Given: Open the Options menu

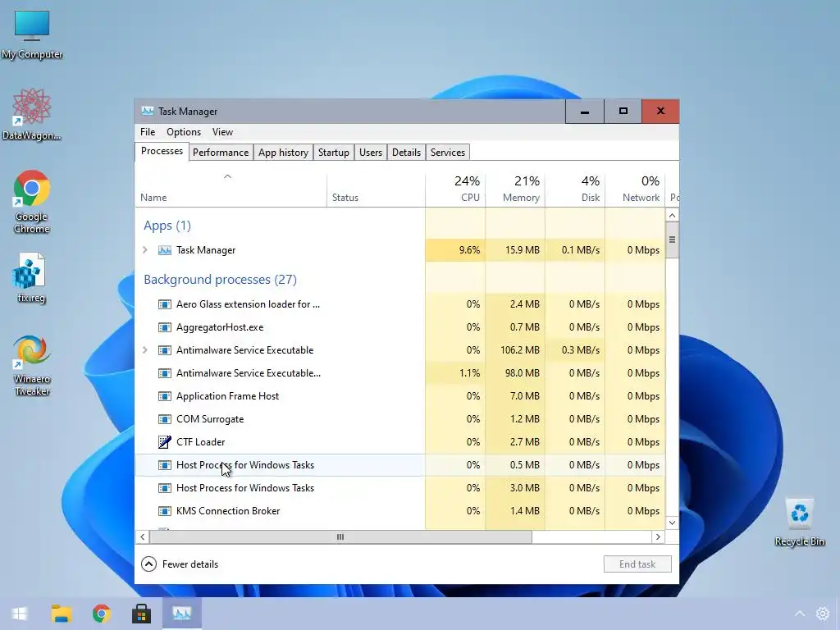Looking at the screenshot, I should tap(183, 132).
